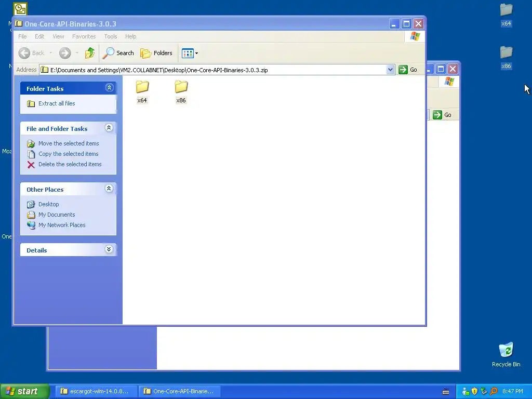Image resolution: width=532 pixels, height=399 pixels.
Task: Click the Extract all files zip icon
Action: pos(31,103)
